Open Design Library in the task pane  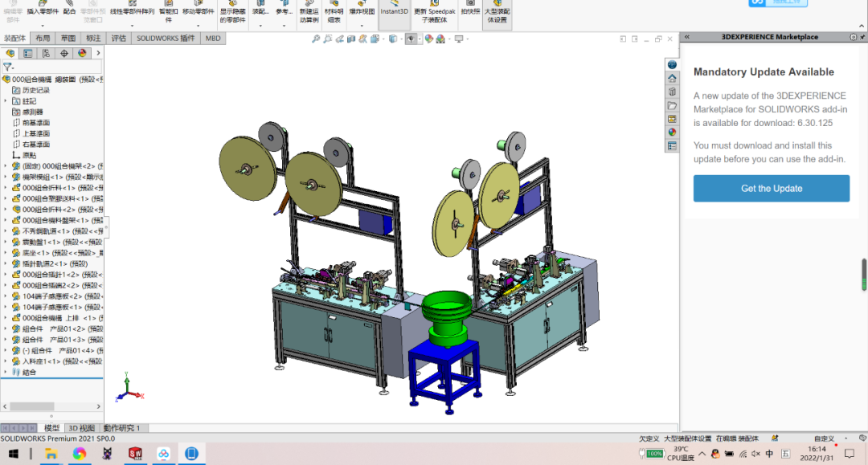pos(672,92)
